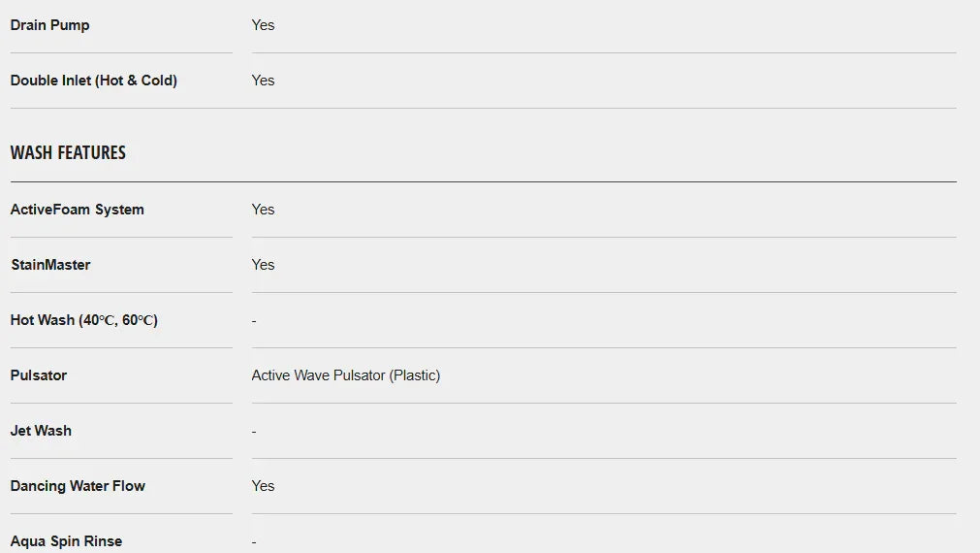Click the Jet Wash spec label
Screen dimensions: 980x553
point(41,431)
